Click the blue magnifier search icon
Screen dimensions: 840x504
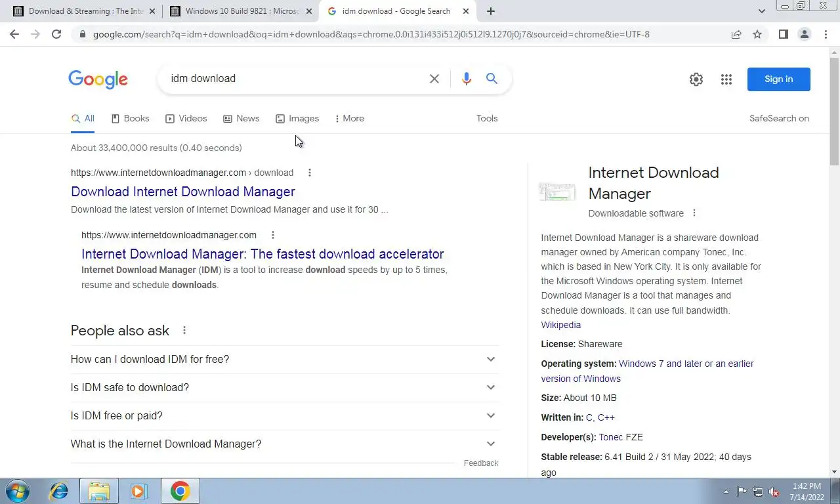492,79
